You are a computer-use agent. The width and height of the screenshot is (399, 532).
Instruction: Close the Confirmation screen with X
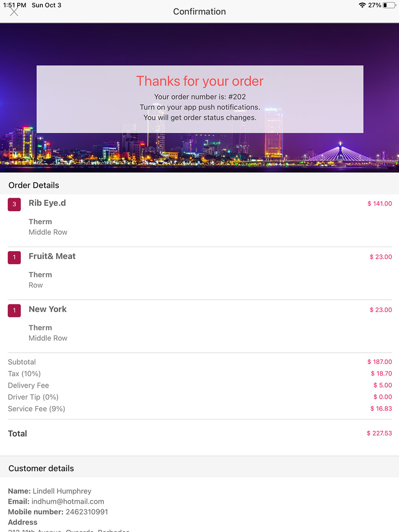[14, 12]
